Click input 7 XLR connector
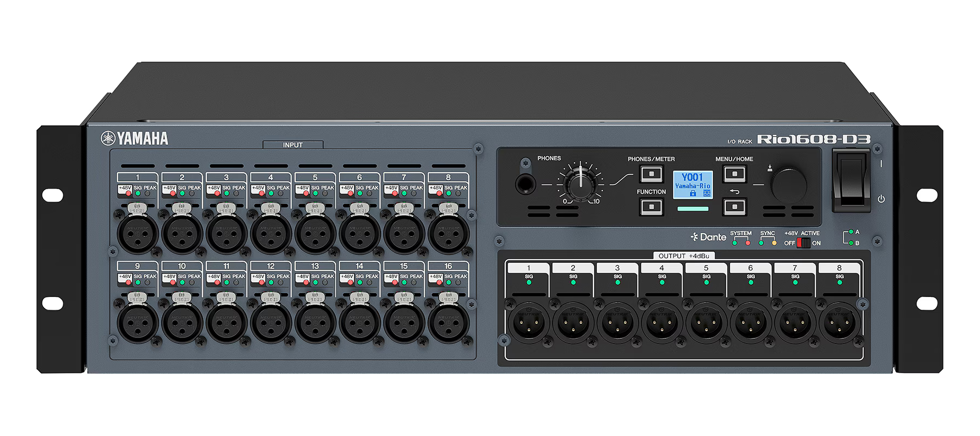This screenshot has width=980, height=436. 403,234
